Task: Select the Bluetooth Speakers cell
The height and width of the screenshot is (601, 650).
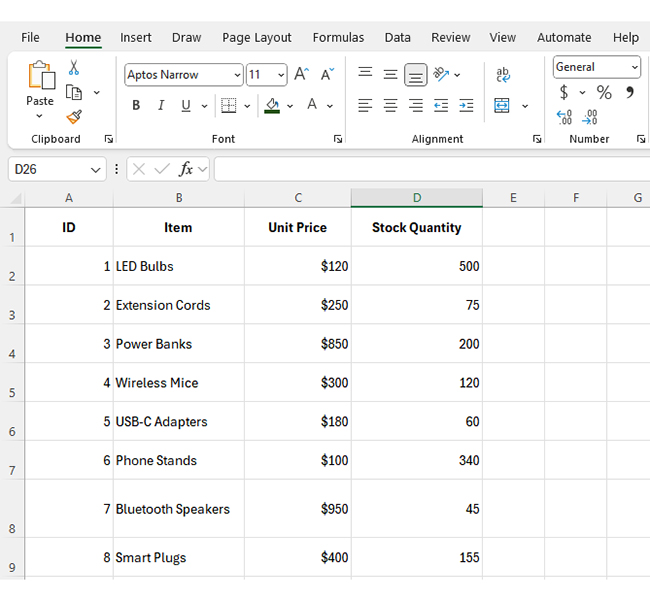Action: point(178,509)
